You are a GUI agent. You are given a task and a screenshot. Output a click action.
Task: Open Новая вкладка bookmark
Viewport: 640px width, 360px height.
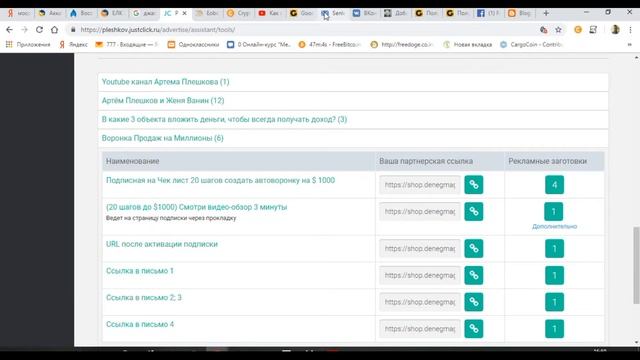(467, 44)
